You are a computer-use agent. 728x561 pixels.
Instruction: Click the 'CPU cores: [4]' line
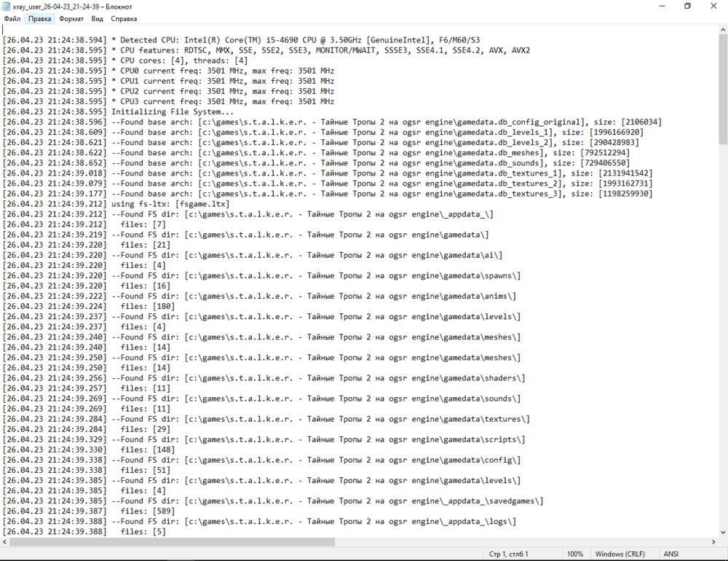(x=125, y=60)
